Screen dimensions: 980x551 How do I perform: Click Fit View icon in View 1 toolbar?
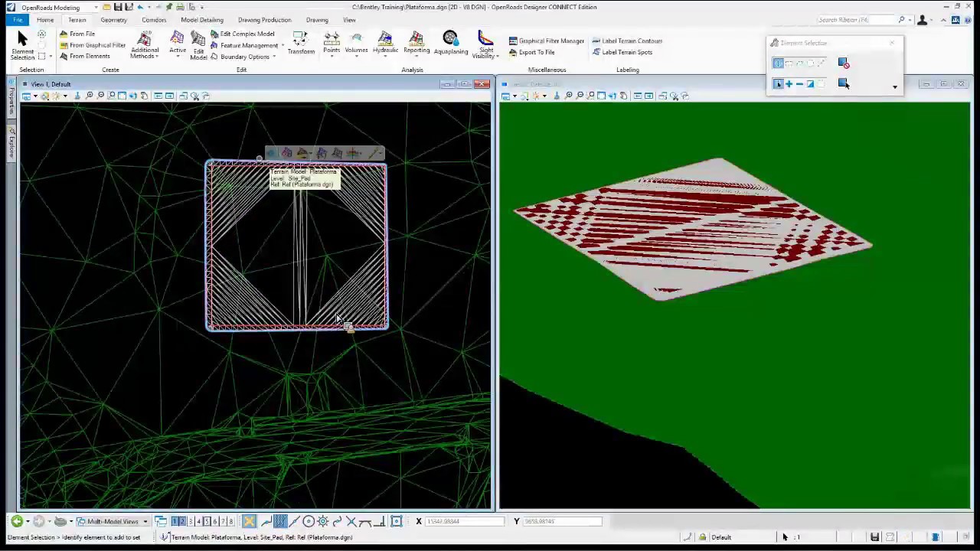tap(122, 96)
